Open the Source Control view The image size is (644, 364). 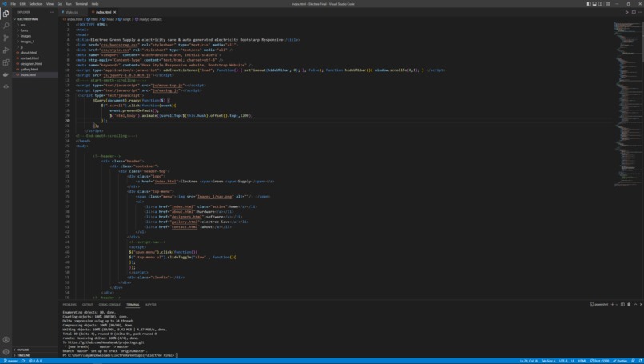[x=6, y=38]
